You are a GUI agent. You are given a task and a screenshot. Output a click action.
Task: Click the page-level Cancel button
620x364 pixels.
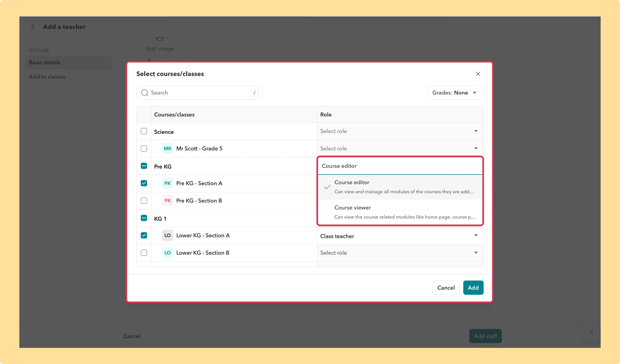132,336
